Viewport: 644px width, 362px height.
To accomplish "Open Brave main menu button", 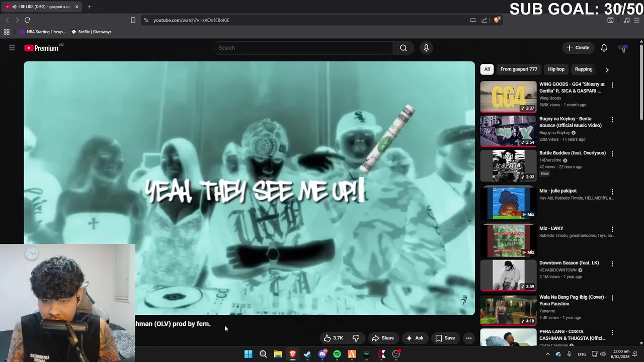I will coord(637,20).
